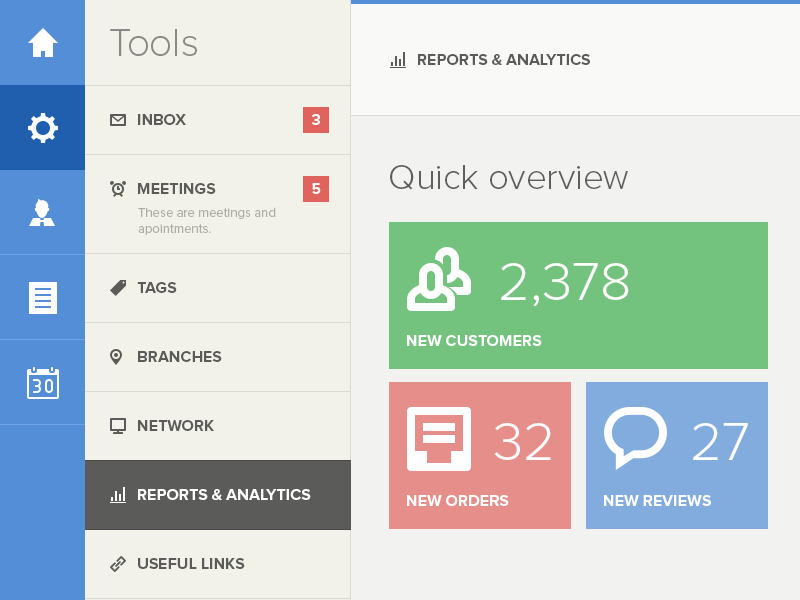Open the blue New Reviews tile
Viewport: 800px width, 600px height.
click(x=677, y=455)
